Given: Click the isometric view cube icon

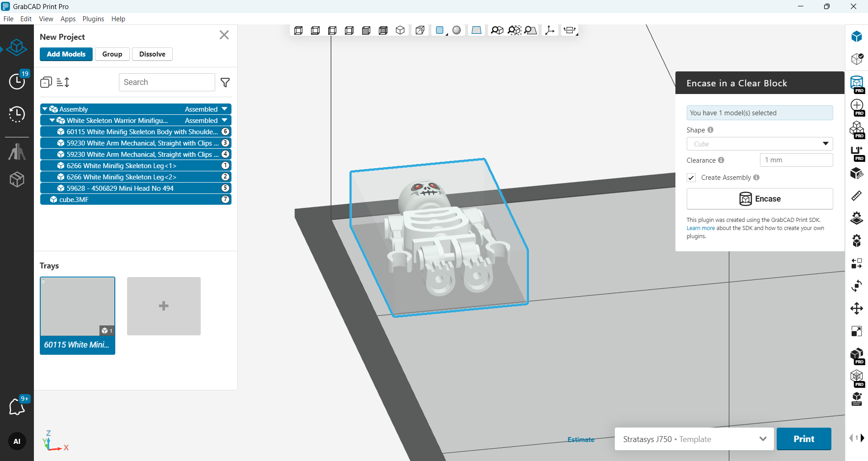Looking at the screenshot, I should coord(400,30).
